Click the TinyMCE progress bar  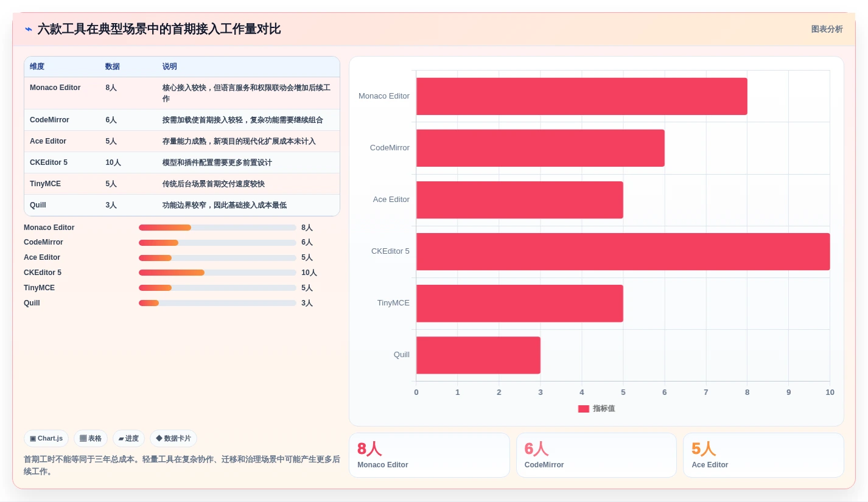coord(217,288)
